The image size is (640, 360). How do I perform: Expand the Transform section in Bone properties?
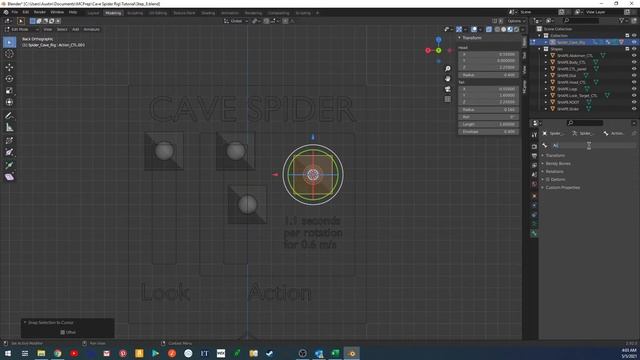[555, 156]
